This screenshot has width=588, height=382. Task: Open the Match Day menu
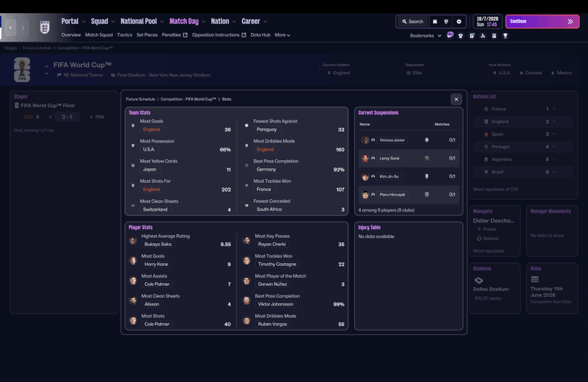coord(184,21)
